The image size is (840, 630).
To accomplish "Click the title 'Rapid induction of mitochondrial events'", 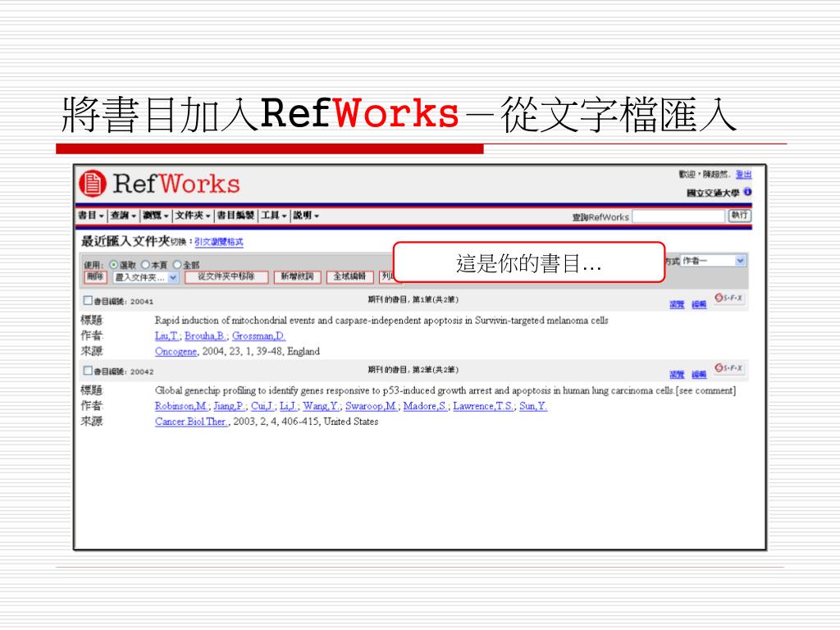I will [381, 321].
